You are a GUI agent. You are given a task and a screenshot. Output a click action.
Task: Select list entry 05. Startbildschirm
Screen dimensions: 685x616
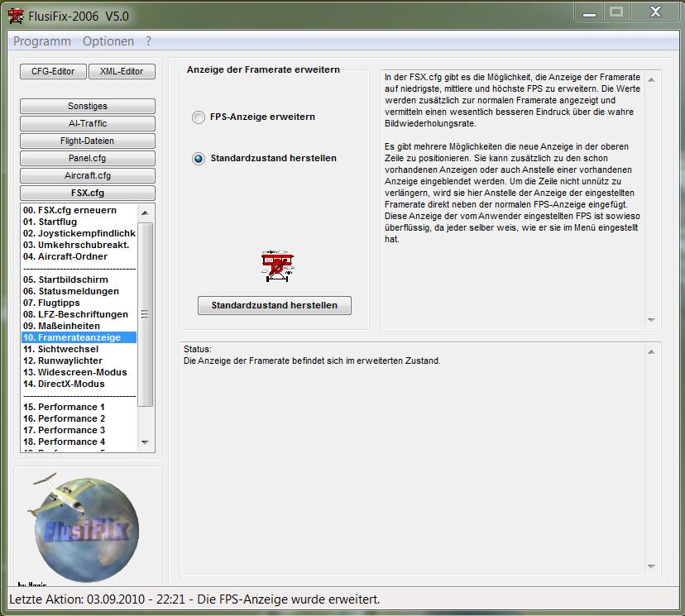pos(79,279)
